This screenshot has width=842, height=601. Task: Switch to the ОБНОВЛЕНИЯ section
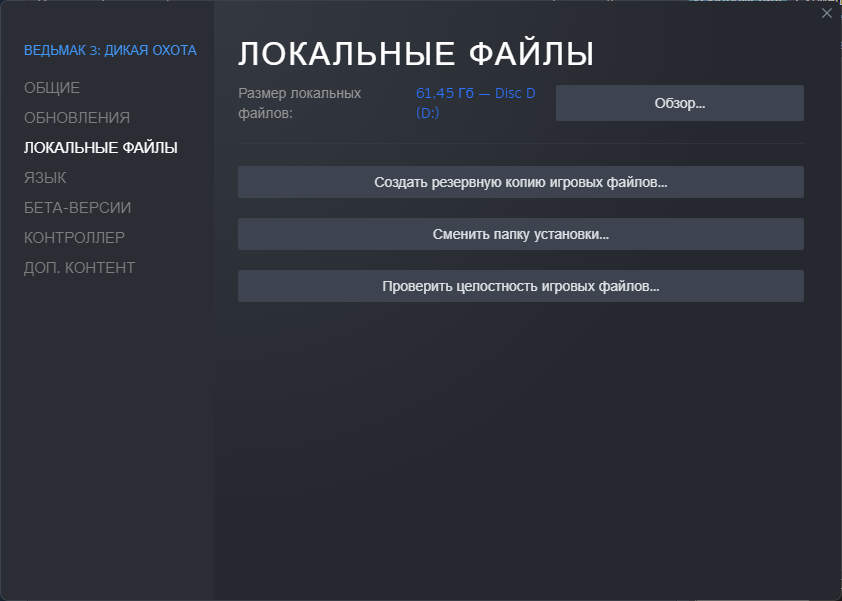77,118
